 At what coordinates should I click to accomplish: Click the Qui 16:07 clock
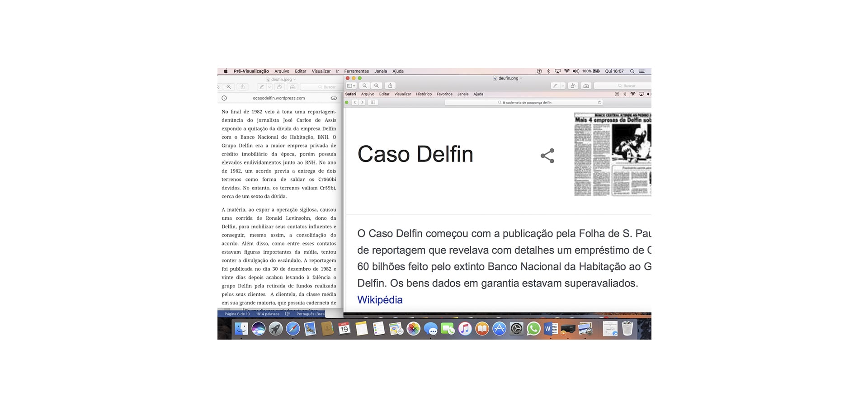pyautogui.click(x=614, y=71)
